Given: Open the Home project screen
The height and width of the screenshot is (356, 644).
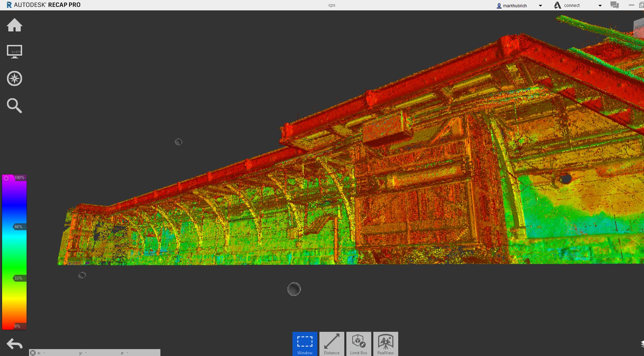Looking at the screenshot, I should click(x=15, y=25).
